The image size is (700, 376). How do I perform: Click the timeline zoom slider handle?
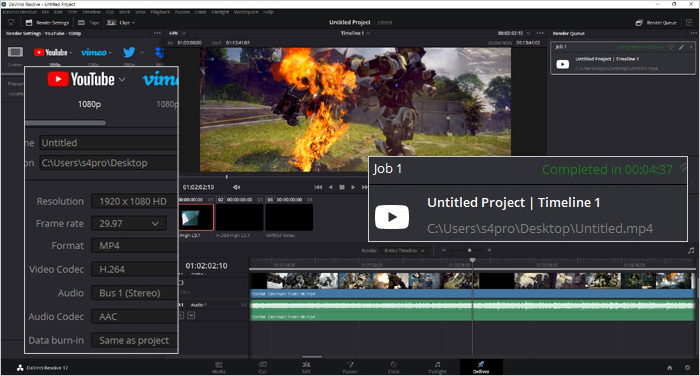pos(470,251)
